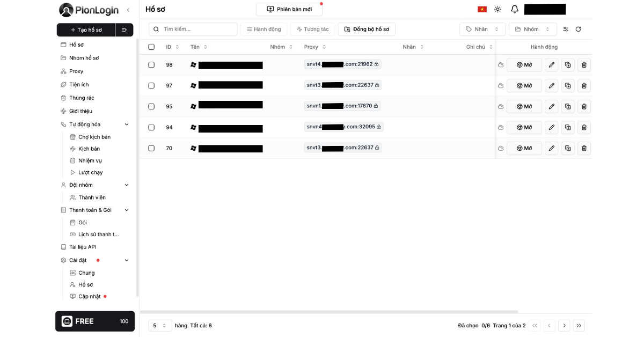The height and width of the screenshot is (337, 644).
Task: Open the Nhóm filter dropdown
Action: coord(532,30)
